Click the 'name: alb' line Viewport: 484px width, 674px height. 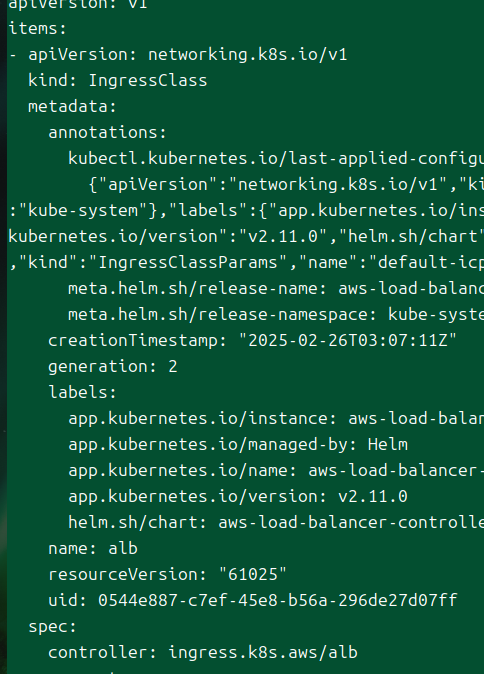pyautogui.click(x=93, y=548)
